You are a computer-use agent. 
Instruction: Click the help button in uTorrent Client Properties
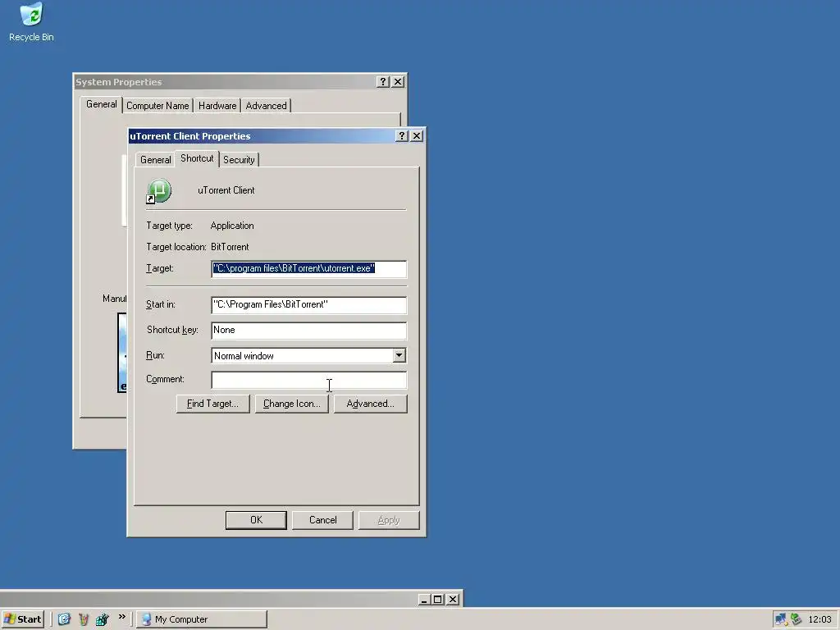(x=402, y=136)
